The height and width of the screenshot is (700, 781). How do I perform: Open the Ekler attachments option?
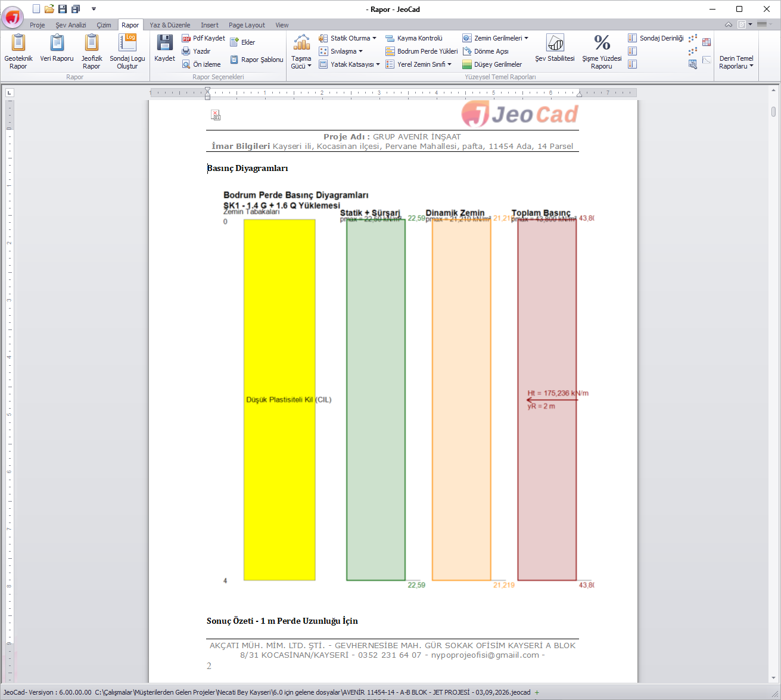242,42
